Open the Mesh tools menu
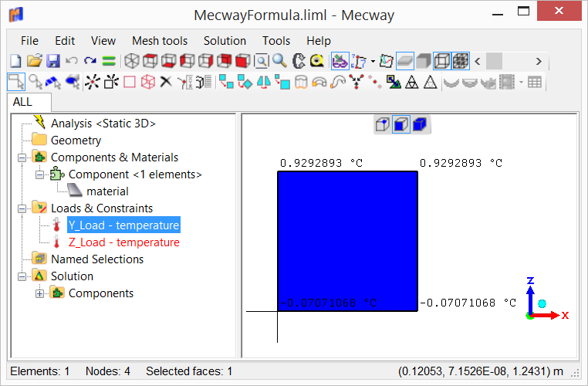 pyautogui.click(x=160, y=40)
